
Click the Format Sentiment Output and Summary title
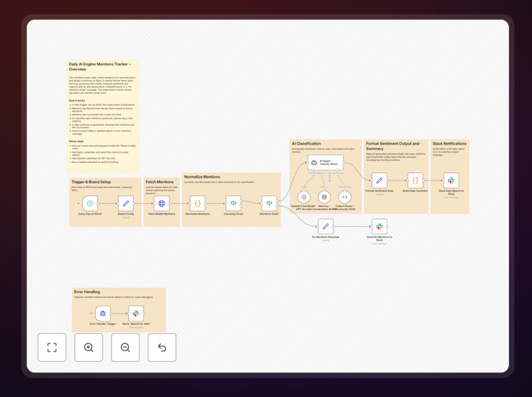click(393, 146)
